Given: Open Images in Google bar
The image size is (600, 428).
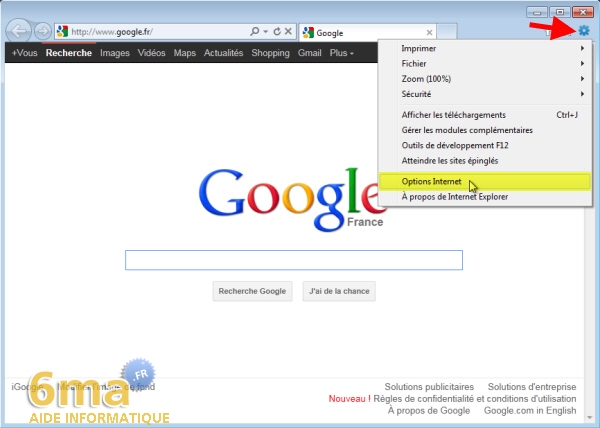Looking at the screenshot, I should coord(115,53).
